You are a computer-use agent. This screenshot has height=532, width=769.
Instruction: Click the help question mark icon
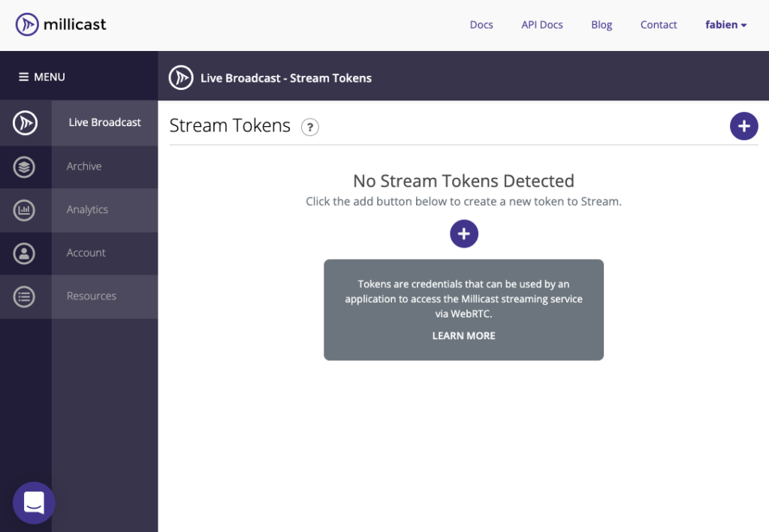310,128
